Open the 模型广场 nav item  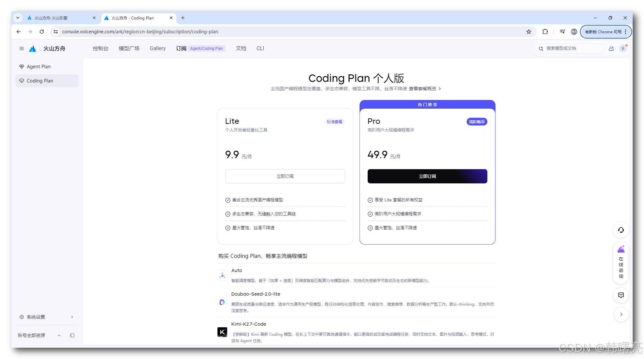click(129, 49)
